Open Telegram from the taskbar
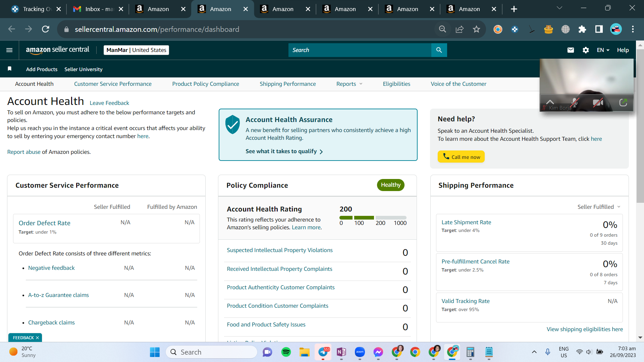 click(323, 352)
